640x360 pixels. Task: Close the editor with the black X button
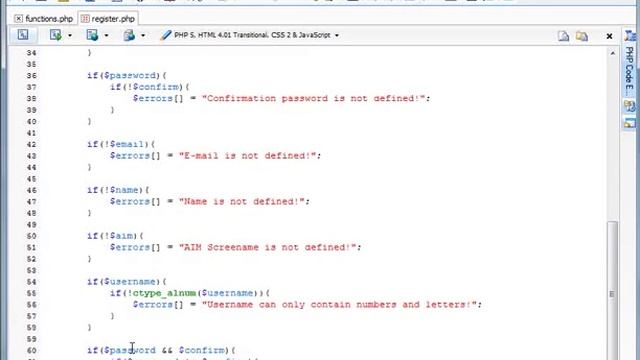pyautogui.click(x=609, y=36)
